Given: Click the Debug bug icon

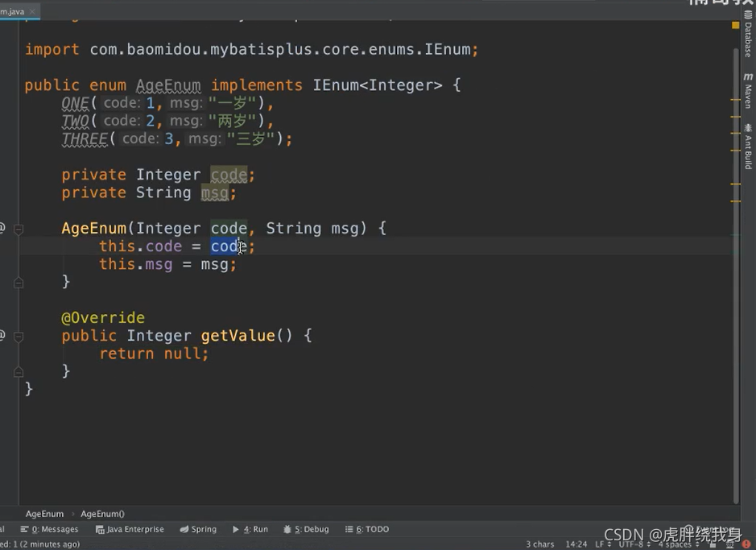Looking at the screenshot, I should (287, 529).
